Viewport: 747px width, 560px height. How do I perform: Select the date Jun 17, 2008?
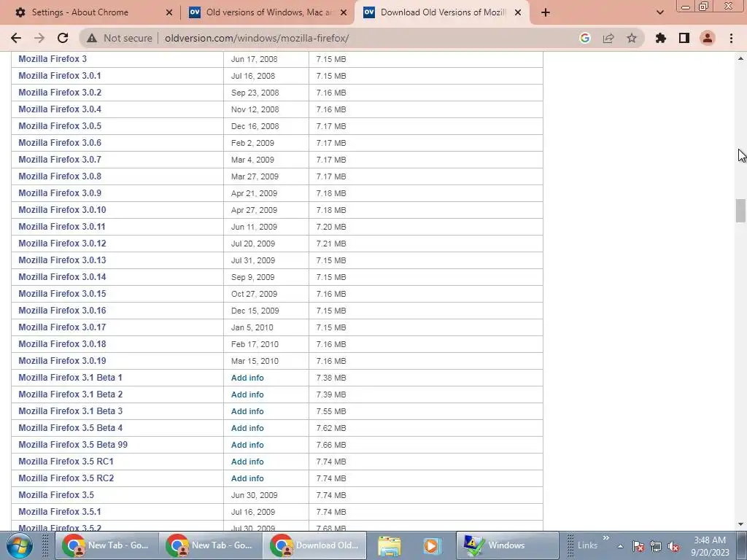[x=255, y=59]
